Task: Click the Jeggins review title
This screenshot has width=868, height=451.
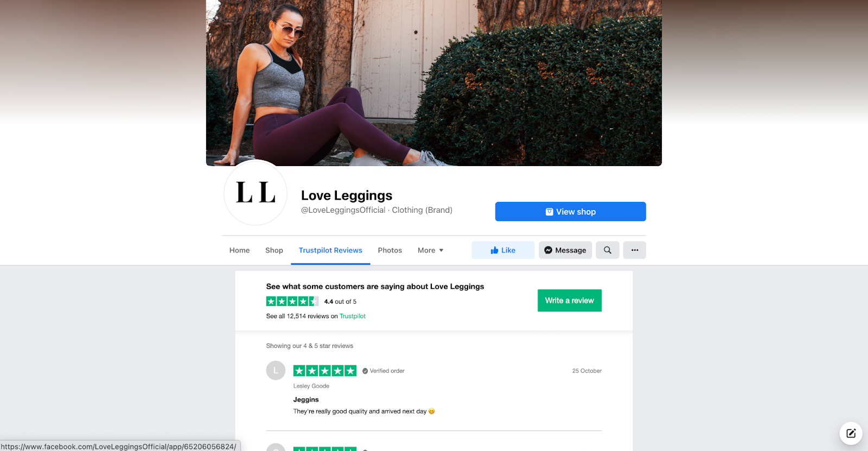Action: click(306, 399)
